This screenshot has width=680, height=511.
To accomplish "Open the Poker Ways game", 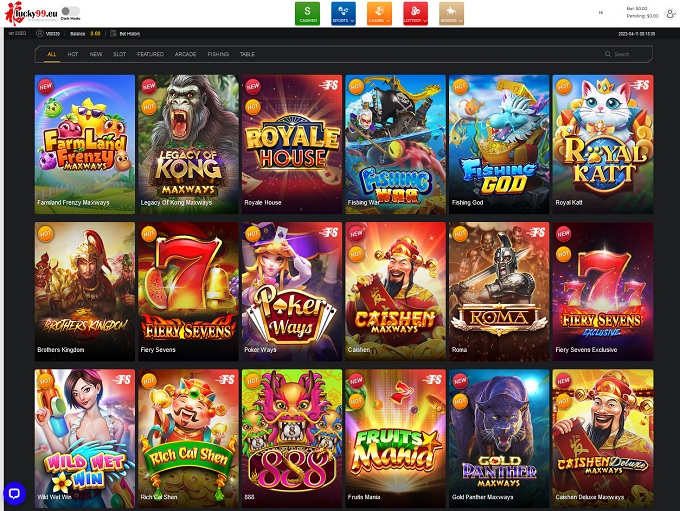I will pyautogui.click(x=292, y=292).
